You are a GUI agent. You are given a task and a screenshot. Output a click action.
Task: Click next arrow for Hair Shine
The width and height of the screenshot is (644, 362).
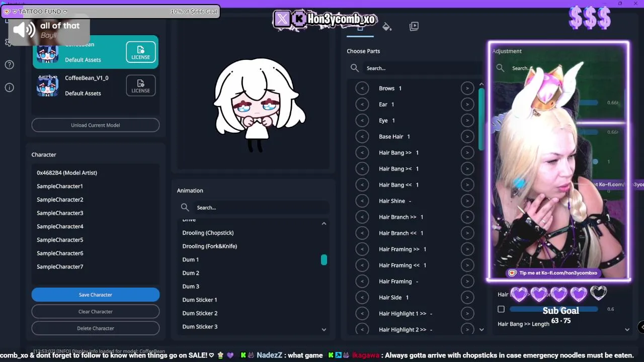[467, 201]
